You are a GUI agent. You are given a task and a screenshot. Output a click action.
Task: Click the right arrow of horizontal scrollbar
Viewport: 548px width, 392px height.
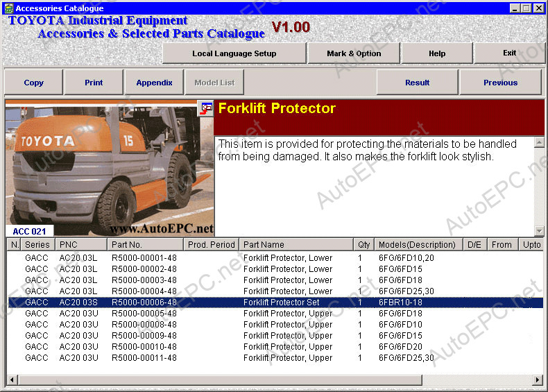[538, 380]
